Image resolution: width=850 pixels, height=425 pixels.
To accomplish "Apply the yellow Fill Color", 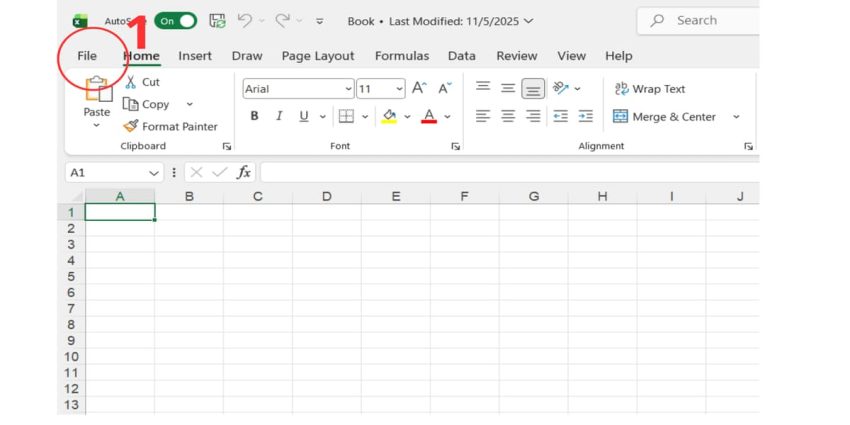I will coord(389,116).
